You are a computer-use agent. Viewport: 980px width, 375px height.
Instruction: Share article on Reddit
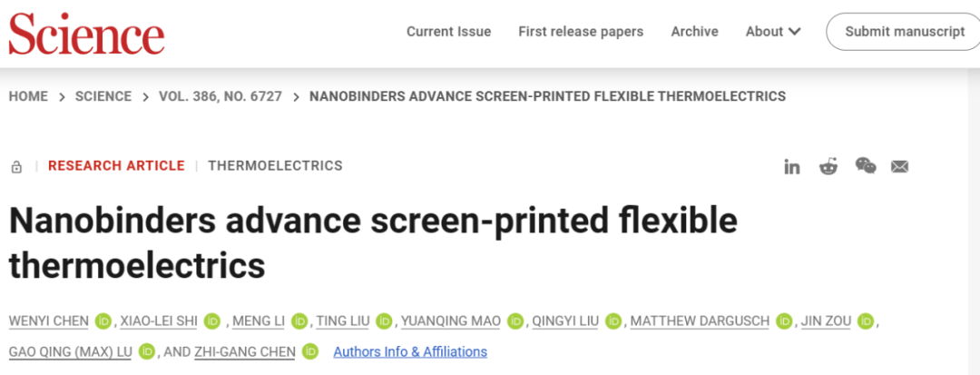(x=828, y=166)
